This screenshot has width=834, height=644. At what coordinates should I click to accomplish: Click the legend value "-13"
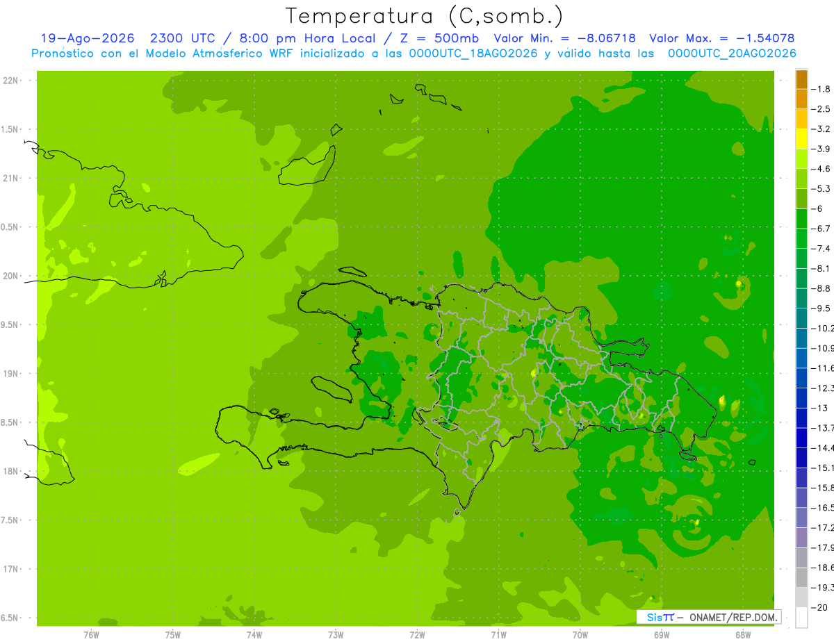pyautogui.click(x=819, y=408)
